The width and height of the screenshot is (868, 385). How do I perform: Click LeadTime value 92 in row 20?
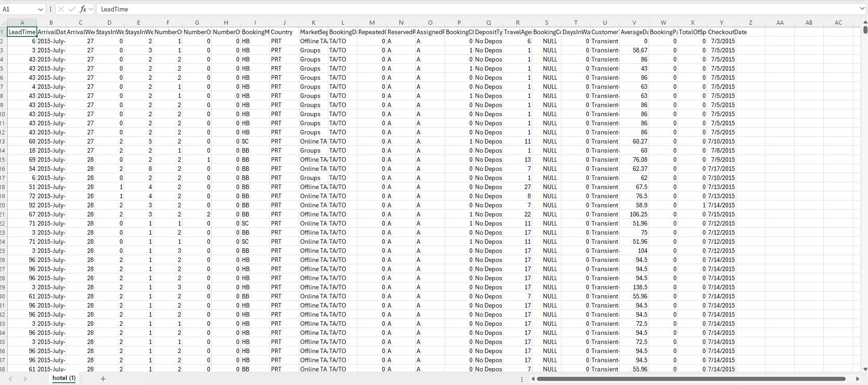22,205
